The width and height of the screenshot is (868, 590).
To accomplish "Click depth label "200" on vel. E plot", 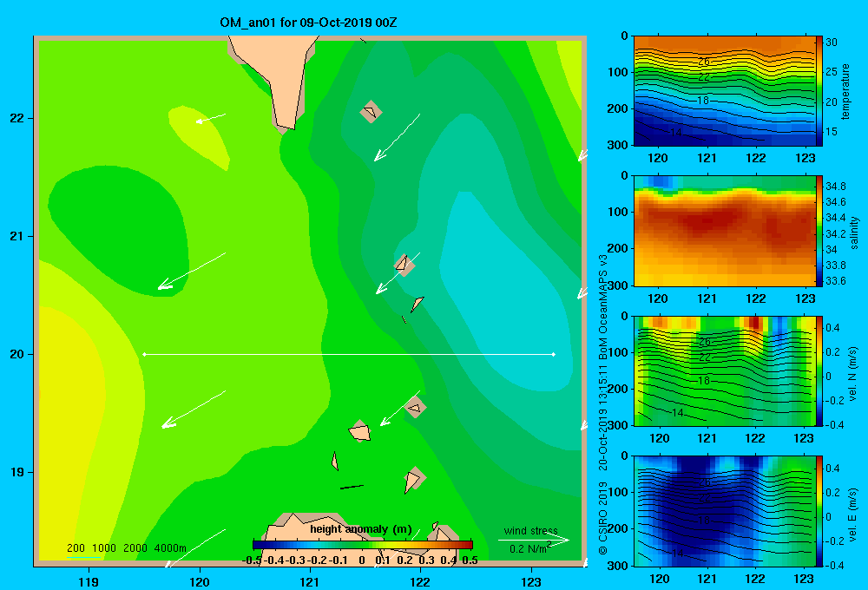I will (617, 528).
